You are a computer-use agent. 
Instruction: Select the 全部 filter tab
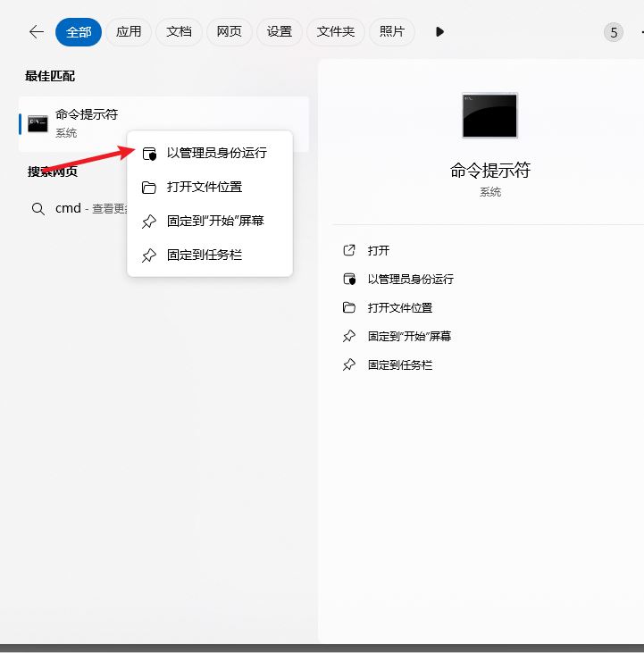(79, 32)
